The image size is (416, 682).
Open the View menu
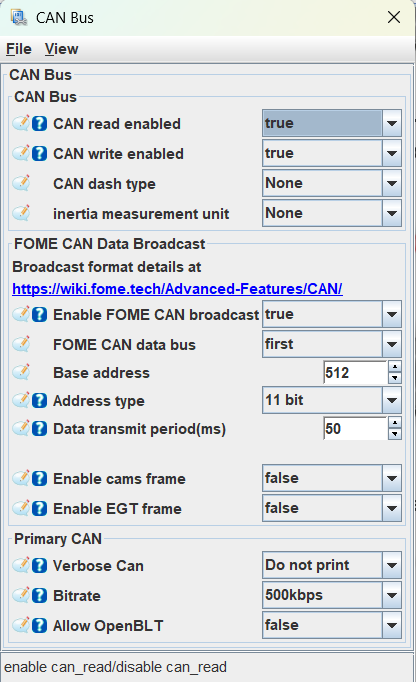tap(61, 49)
